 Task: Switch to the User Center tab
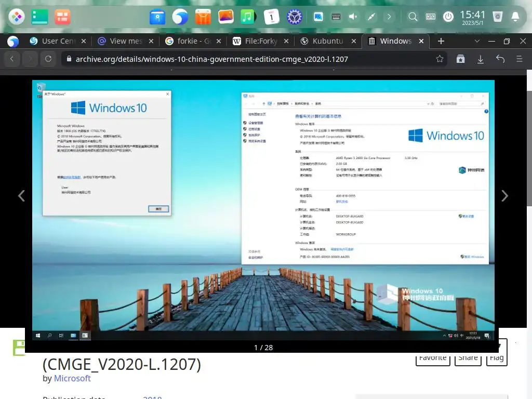tap(58, 41)
